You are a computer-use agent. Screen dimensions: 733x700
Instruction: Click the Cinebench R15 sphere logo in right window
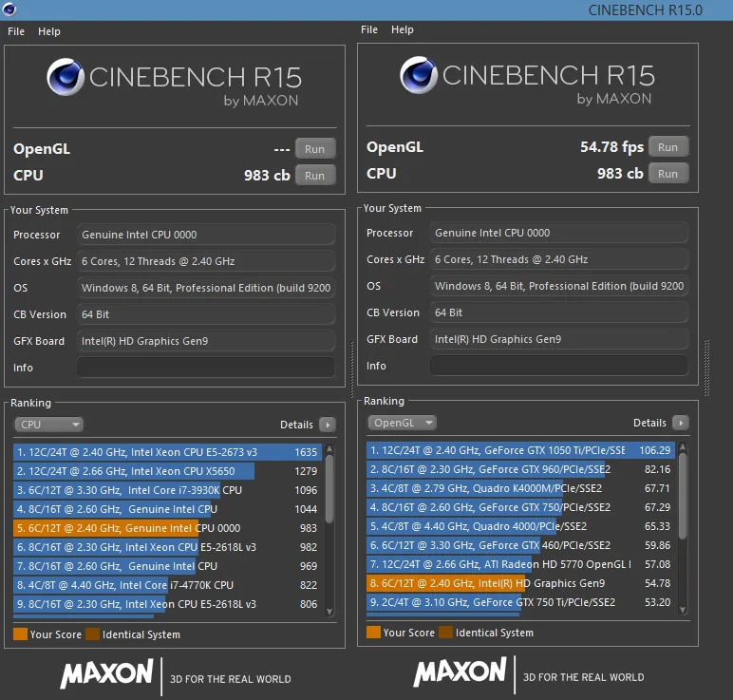point(419,75)
